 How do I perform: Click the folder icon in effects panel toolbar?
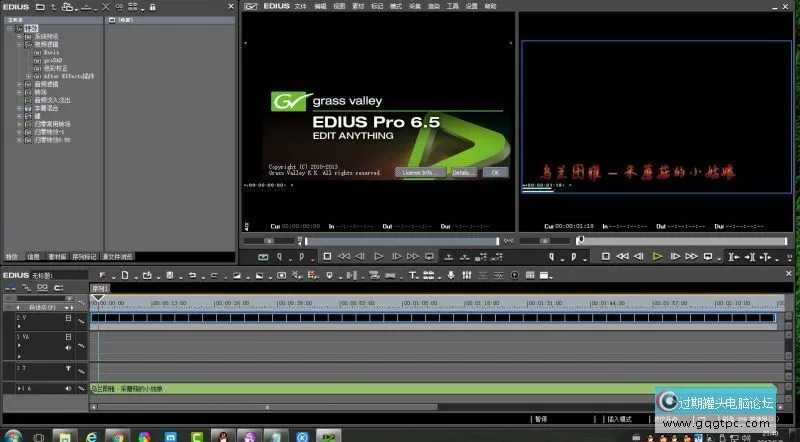pyautogui.click(x=40, y=7)
